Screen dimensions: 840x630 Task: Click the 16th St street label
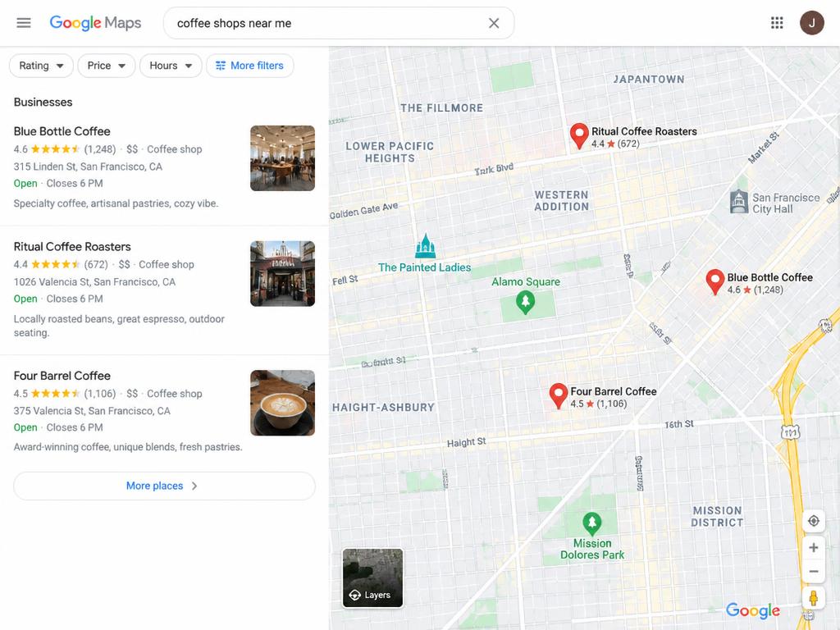coord(678,424)
